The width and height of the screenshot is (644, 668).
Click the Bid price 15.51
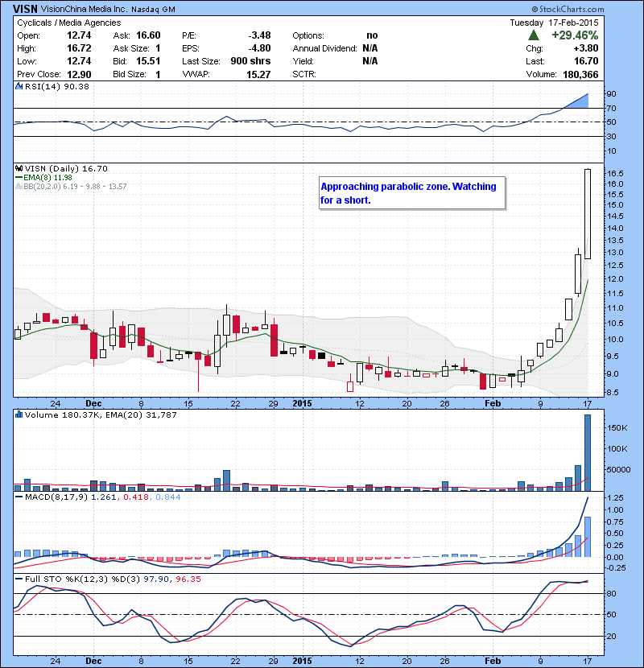(148, 61)
